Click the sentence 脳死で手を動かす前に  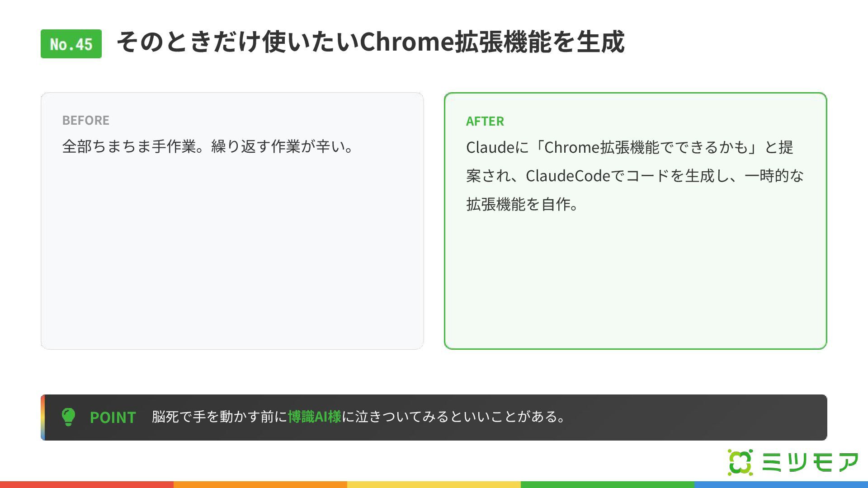pos(220,417)
